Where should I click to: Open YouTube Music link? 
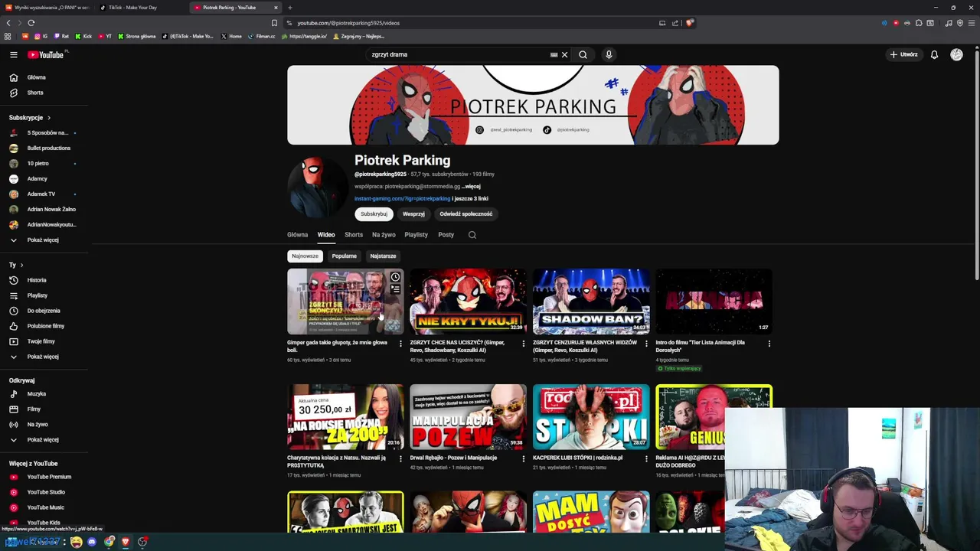click(x=44, y=507)
